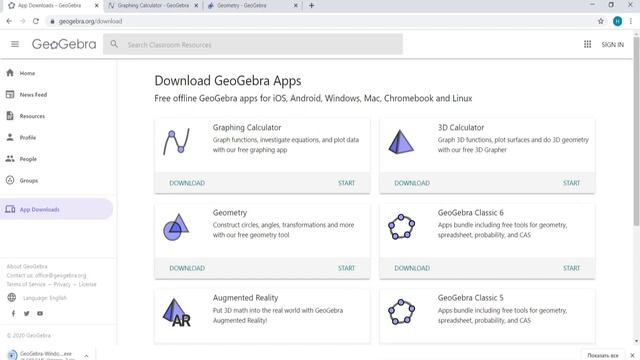Click SIGN IN
This screenshot has height=360, width=640.
tap(612, 44)
